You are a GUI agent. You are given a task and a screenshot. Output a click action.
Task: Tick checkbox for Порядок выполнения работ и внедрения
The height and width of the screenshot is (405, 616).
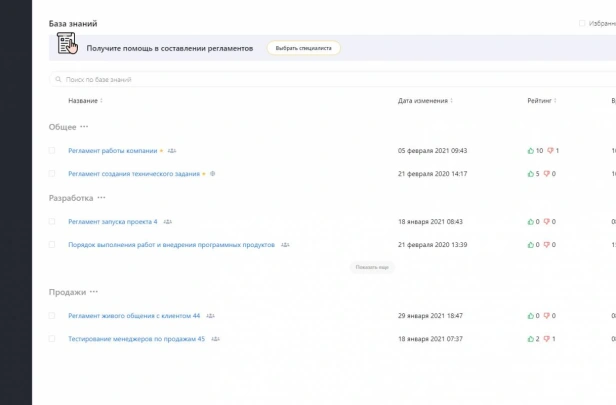click(52, 244)
